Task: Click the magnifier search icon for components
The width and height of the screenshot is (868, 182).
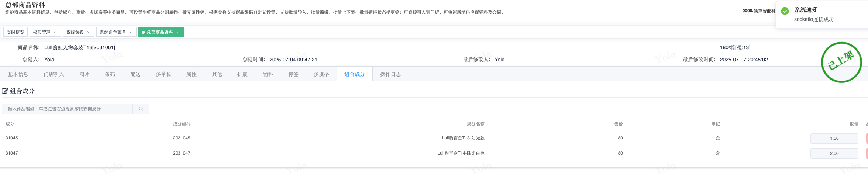Action: (141, 109)
